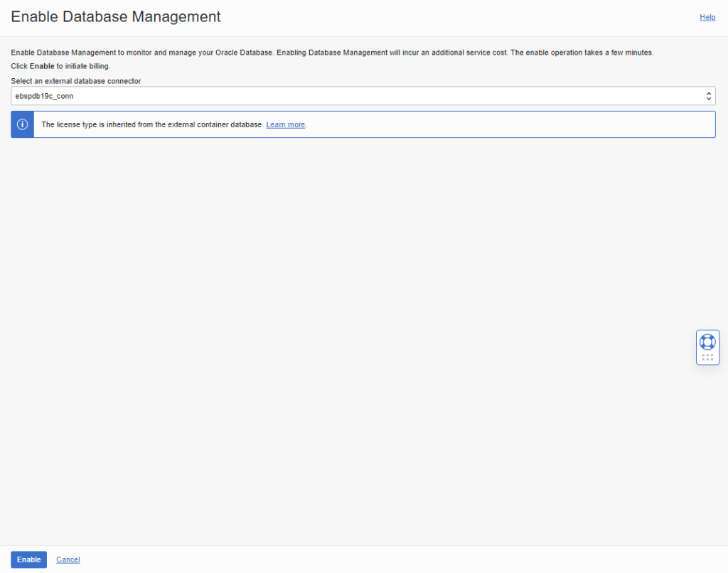Click the additional service cost description paragraph
The height and width of the screenshot is (573, 728).
pos(331,53)
